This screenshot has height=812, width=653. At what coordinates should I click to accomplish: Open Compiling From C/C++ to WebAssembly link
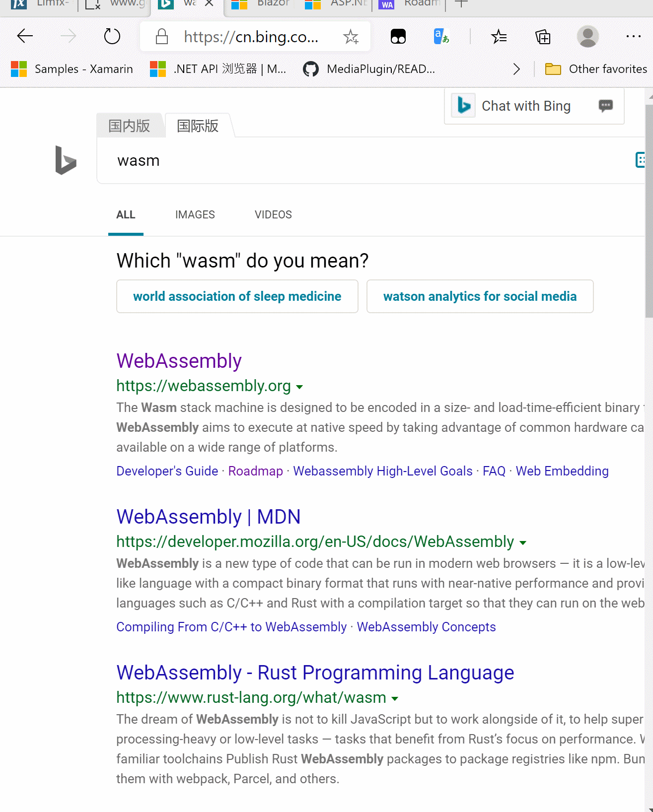coord(231,627)
